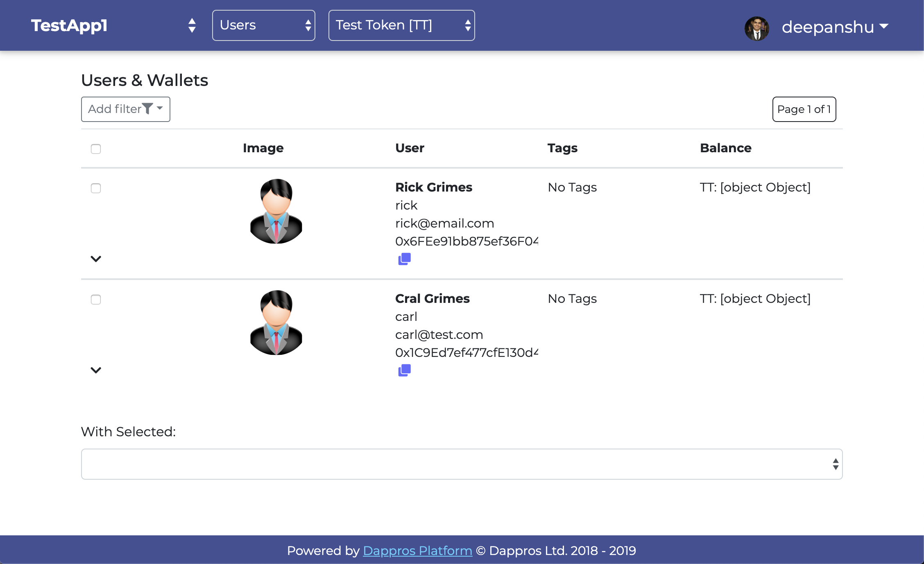Toggle the select-all header checkbox
This screenshot has height=564, width=924.
point(96,149)
